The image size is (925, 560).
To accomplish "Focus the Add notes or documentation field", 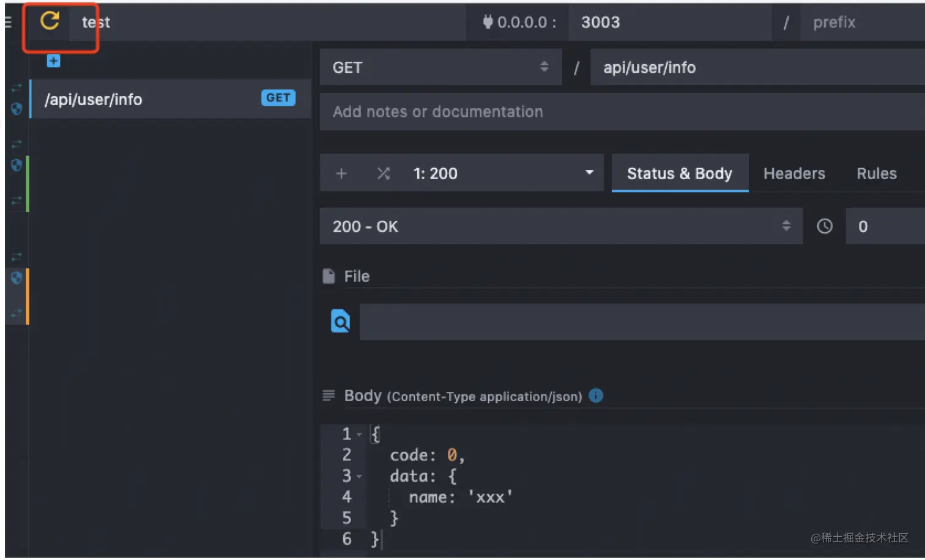I will (x=621, y=112).
